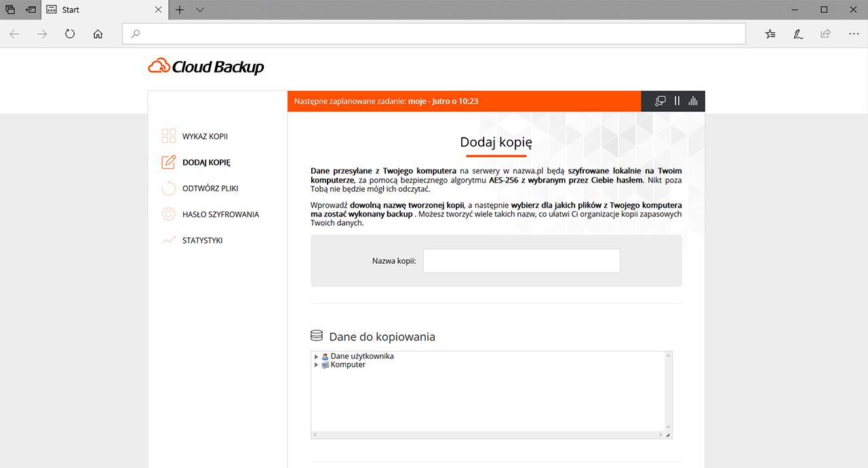Click the Nazwa kopii label

coord(394,260)
